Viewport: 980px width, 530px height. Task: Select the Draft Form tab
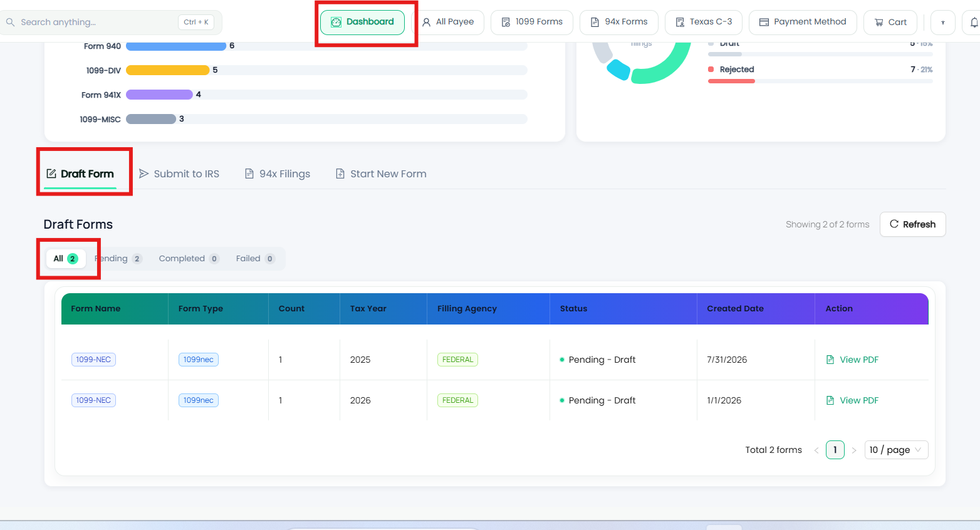80,174
